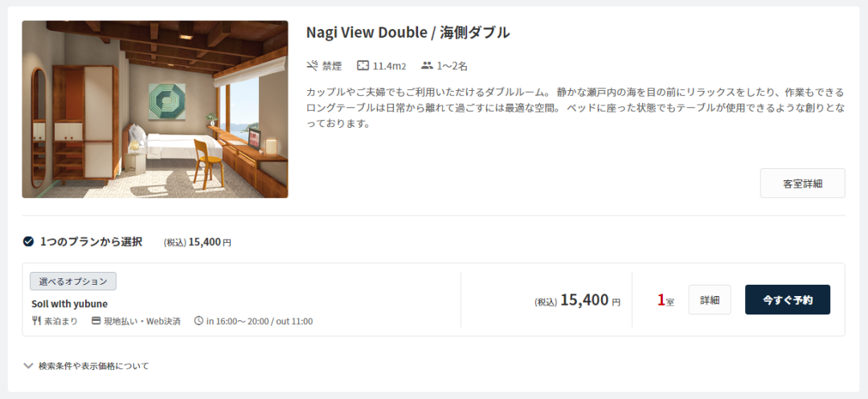
Task: Click the Nagi View Double / 海側ダブル title
Action: click(x=408, y=33)
